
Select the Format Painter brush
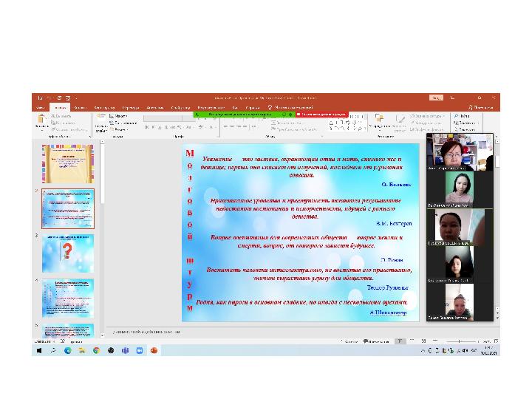[69, 129]
